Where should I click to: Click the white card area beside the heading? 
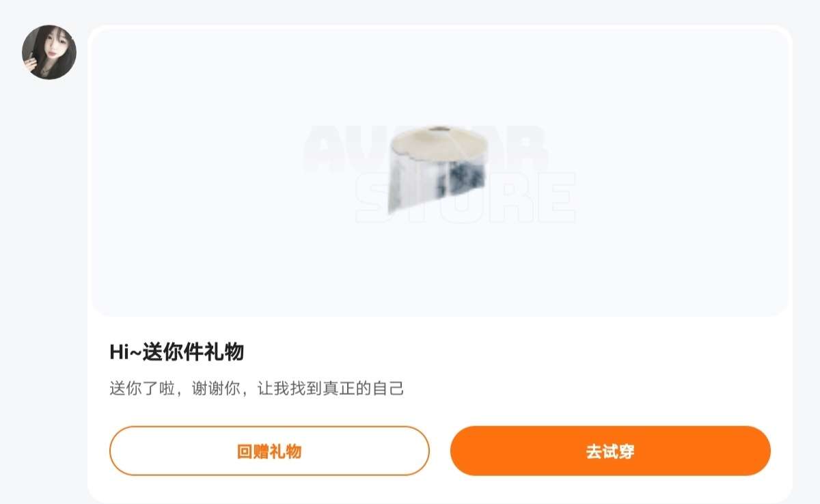[512, 352]
